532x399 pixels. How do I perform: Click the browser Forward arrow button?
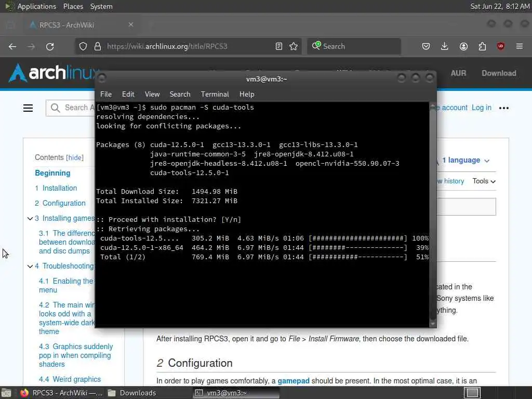tap(31, 46)
